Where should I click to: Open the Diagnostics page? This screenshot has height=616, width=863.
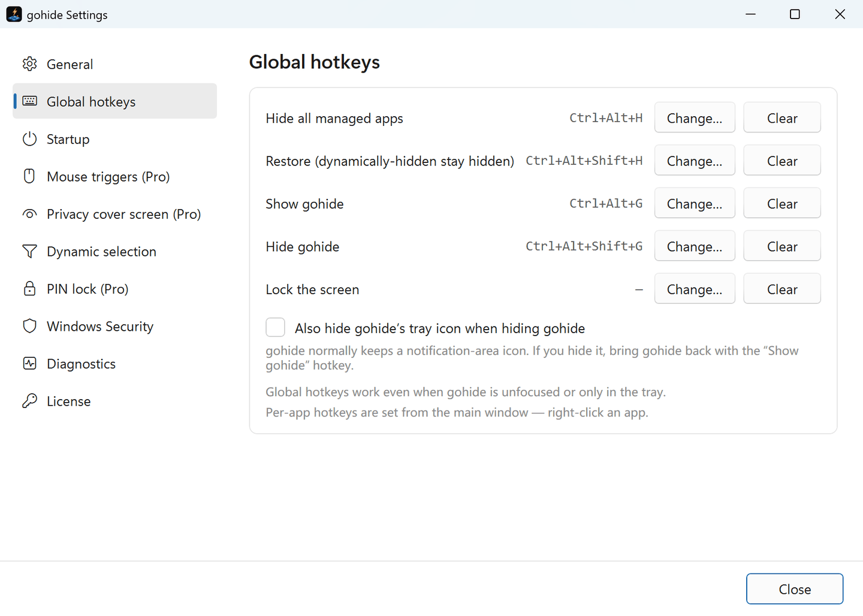[x=114, y=363]
